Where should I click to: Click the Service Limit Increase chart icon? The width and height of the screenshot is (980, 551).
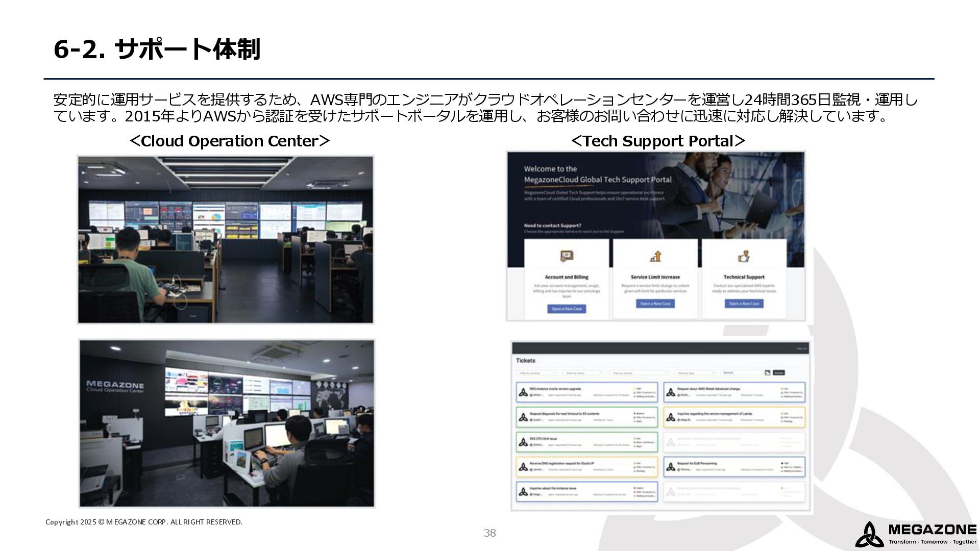(x=655, y=256)
